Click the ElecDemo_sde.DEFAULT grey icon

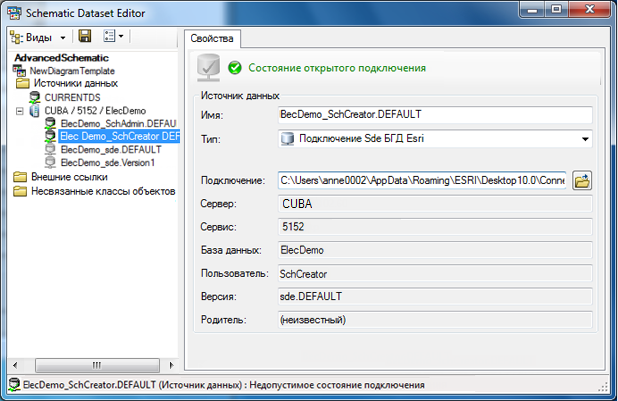pos(50,150)
